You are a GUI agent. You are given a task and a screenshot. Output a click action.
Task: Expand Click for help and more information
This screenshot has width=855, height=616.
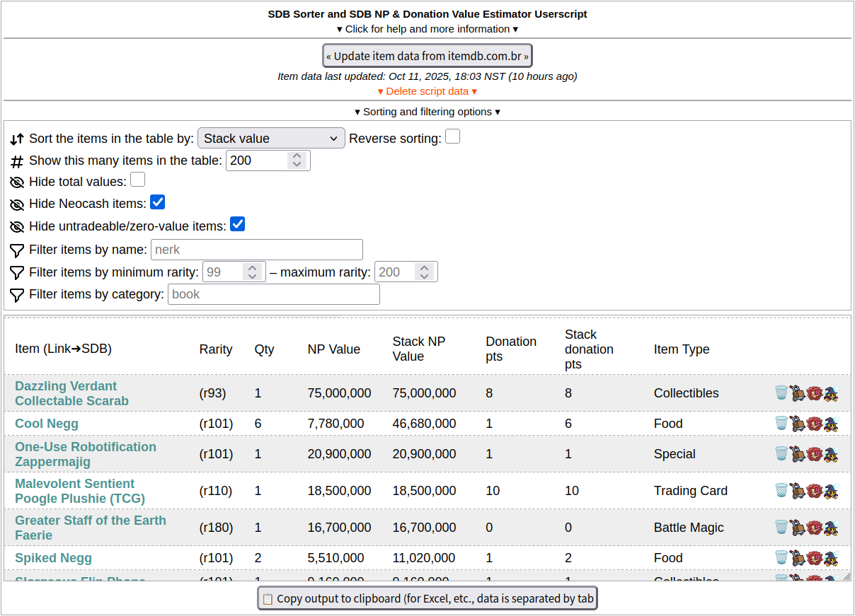[427, 29]
